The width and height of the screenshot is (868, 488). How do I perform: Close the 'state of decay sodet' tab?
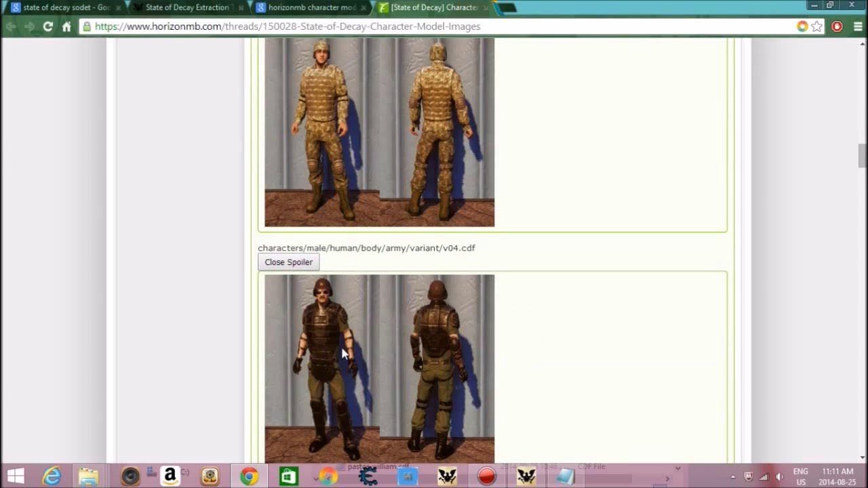tap(117, 7)
